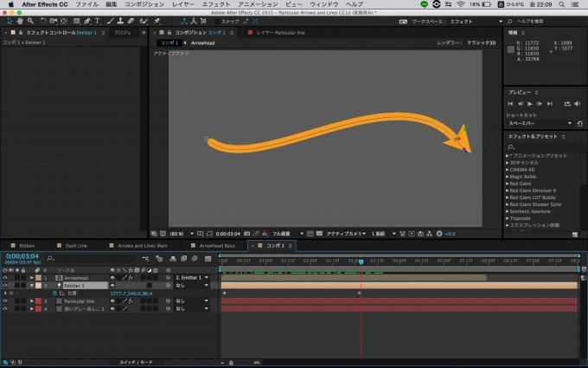588x368 pixels.
Task: Click the Emitter 1 layer label color
Action: (x=39, y=286)
